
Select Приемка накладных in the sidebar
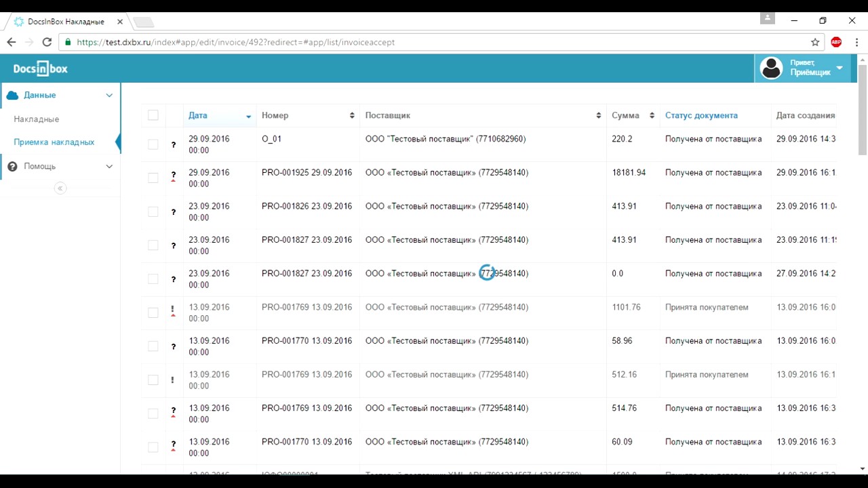[x=54, y=142]
